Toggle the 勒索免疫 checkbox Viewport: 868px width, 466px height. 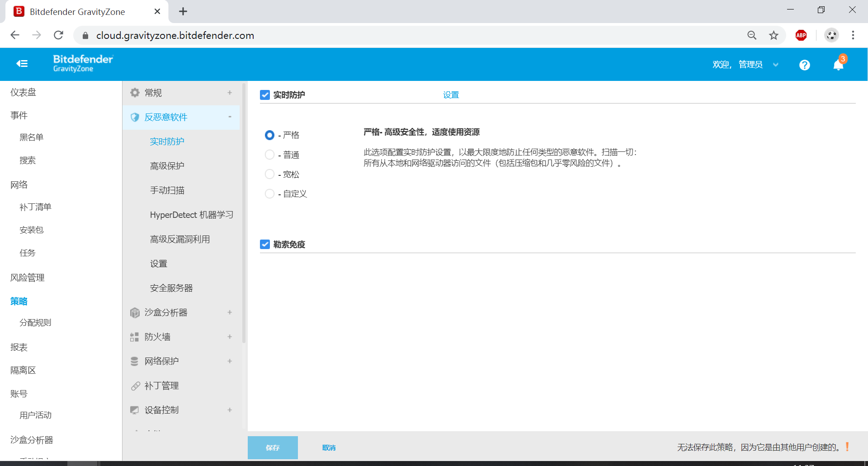(x=265, y=245)
